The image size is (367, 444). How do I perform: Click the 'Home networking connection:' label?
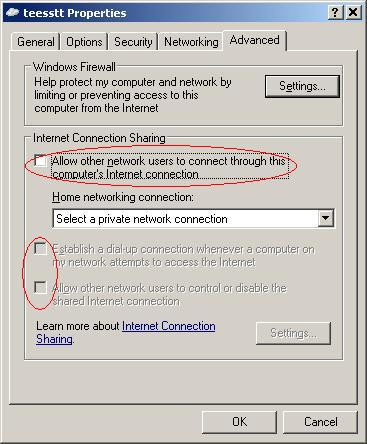click(x=123, y=197)
